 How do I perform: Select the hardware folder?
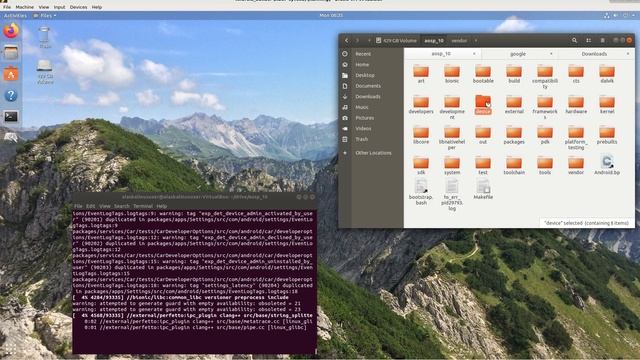coord(576,104)
